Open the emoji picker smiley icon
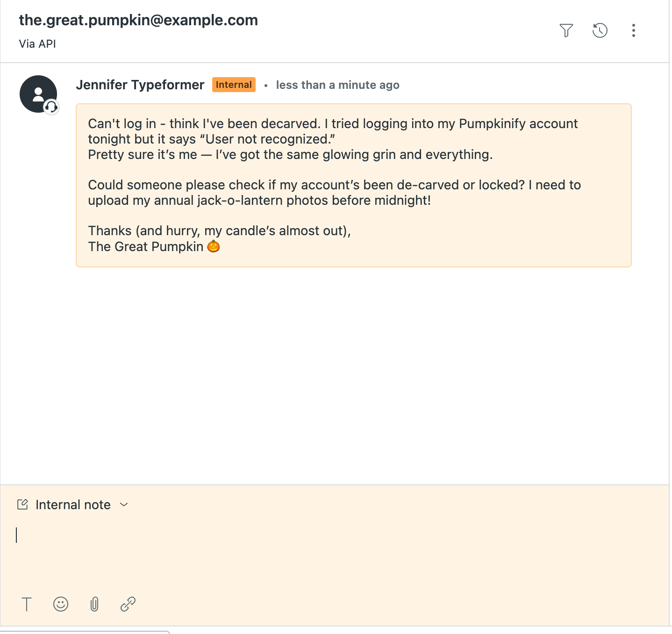This screenshot has height=634, width=672. click(x=61, y=604)
